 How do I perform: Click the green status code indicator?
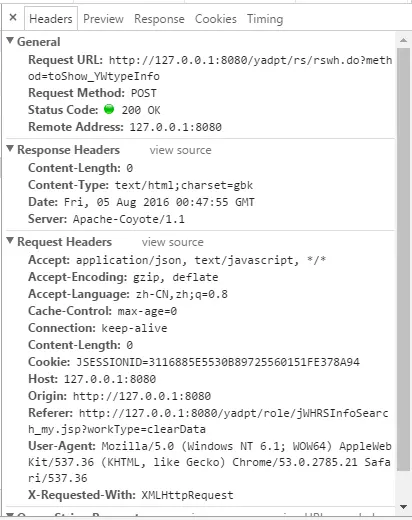click(109, 109)
